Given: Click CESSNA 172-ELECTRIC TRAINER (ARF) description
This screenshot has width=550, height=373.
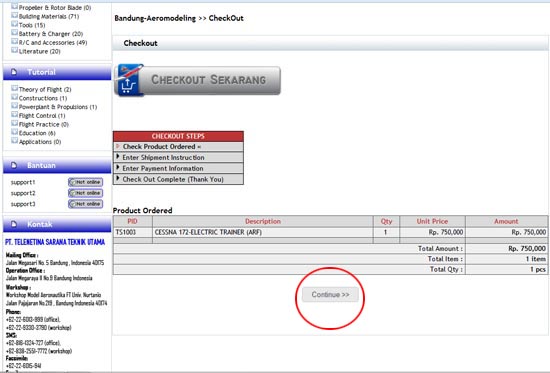Looking at the screenshot, I should click(x=208, y=232).
